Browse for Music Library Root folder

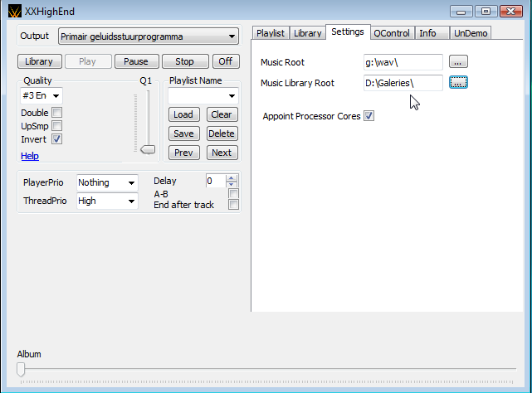[458, 82]
